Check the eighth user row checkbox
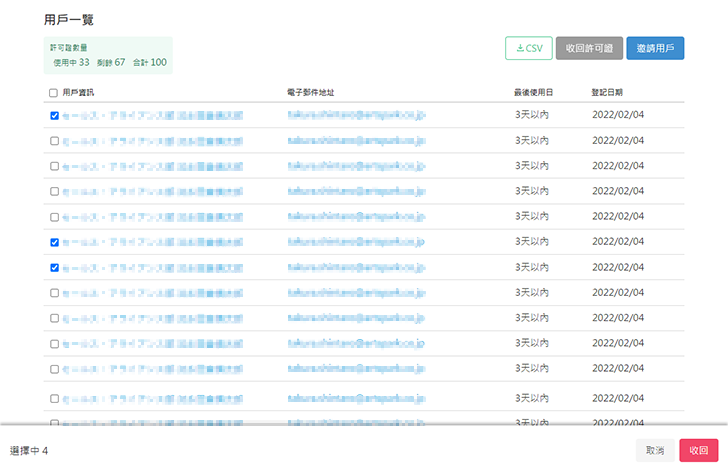This screenshot has width=728, height=472. (x=54, y=293)
